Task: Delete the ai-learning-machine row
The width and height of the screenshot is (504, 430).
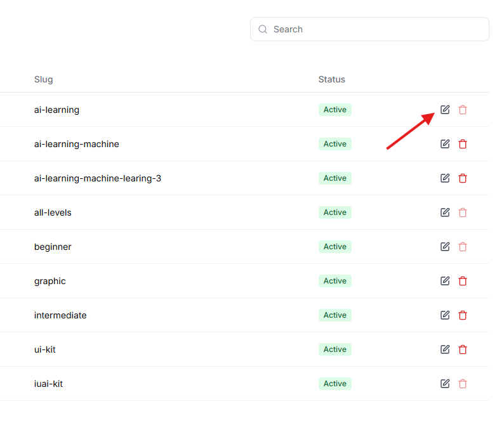Action: point(463,144)
